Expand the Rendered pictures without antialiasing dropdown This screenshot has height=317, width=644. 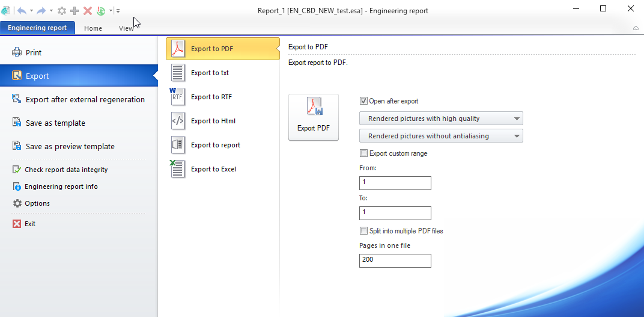point(441,136)
